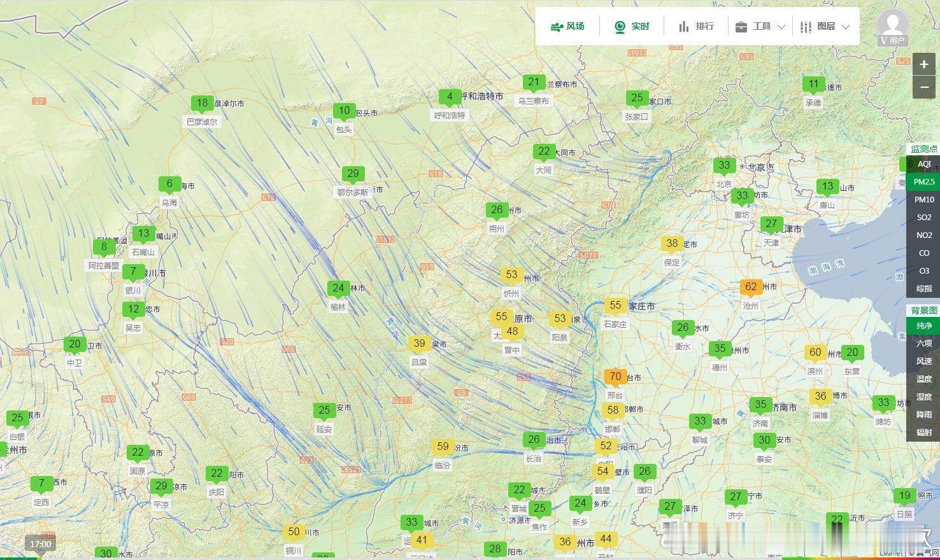Click the 定西 city name label
Viewport: 940px width, 560px height.
click(41, 503)
